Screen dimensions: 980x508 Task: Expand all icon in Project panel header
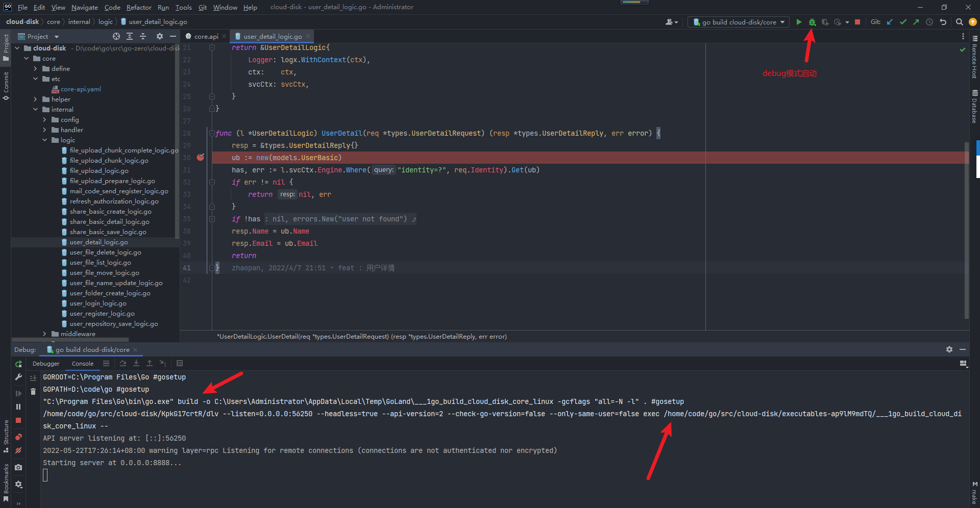(130, 36)
